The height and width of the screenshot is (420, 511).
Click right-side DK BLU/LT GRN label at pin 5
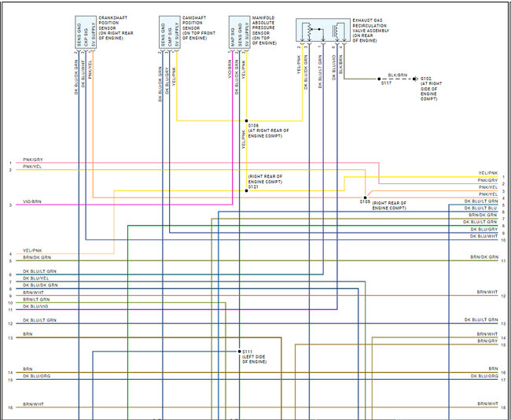tap(481, 201)
